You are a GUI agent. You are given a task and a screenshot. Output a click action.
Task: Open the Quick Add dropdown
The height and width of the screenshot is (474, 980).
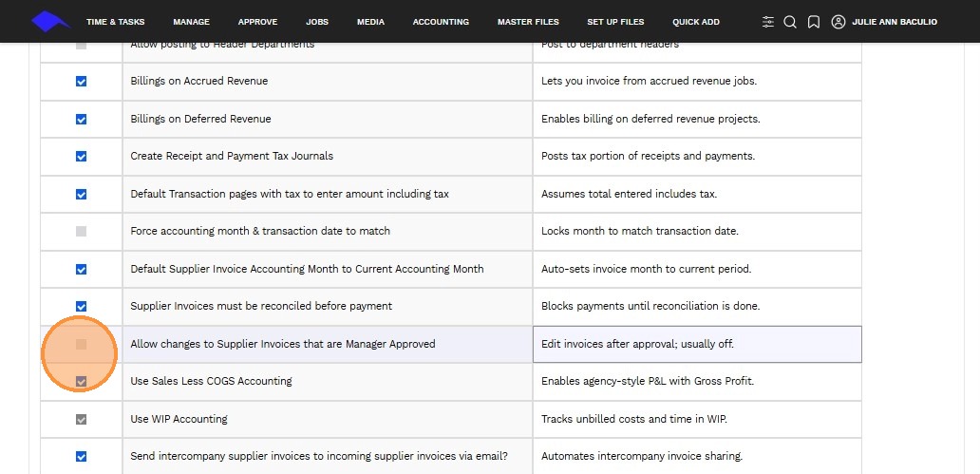696,22
